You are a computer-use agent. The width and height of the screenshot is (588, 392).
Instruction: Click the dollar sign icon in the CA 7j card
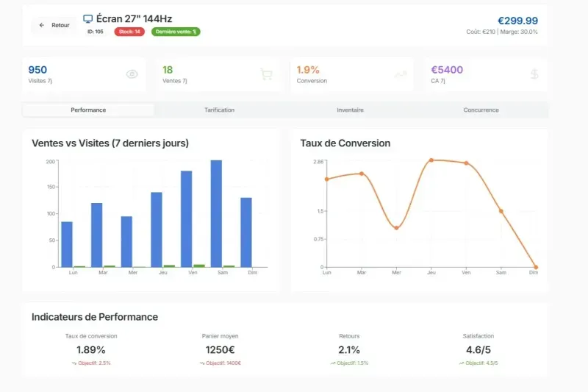(534, 74)
